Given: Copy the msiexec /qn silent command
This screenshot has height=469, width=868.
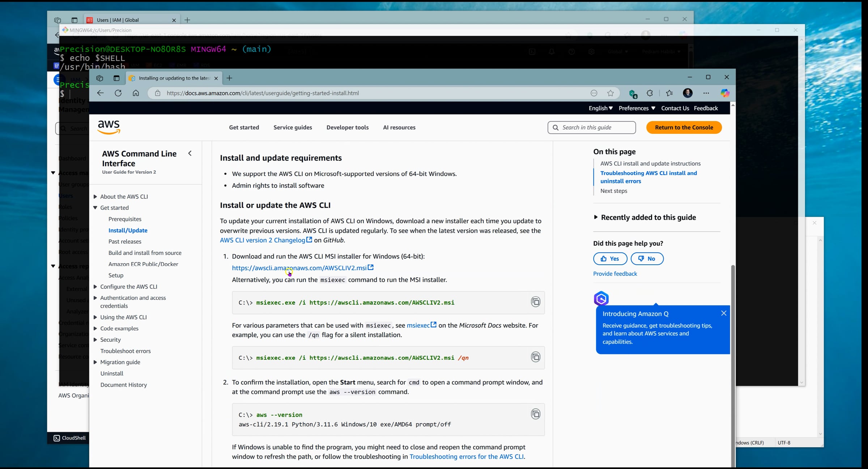Looking at the screenshot, I should pos(536,357).
